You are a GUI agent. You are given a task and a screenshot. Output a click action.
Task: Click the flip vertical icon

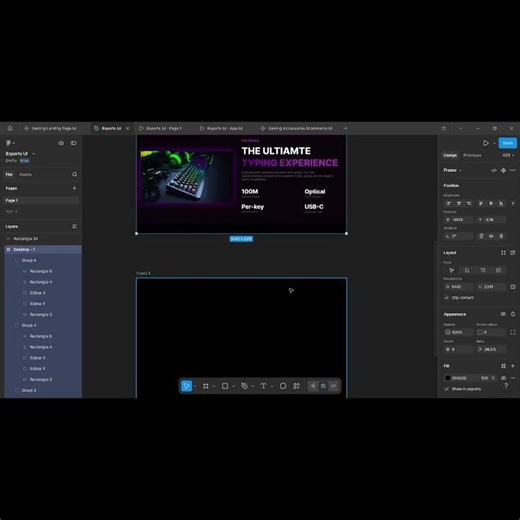coord(501,236)
